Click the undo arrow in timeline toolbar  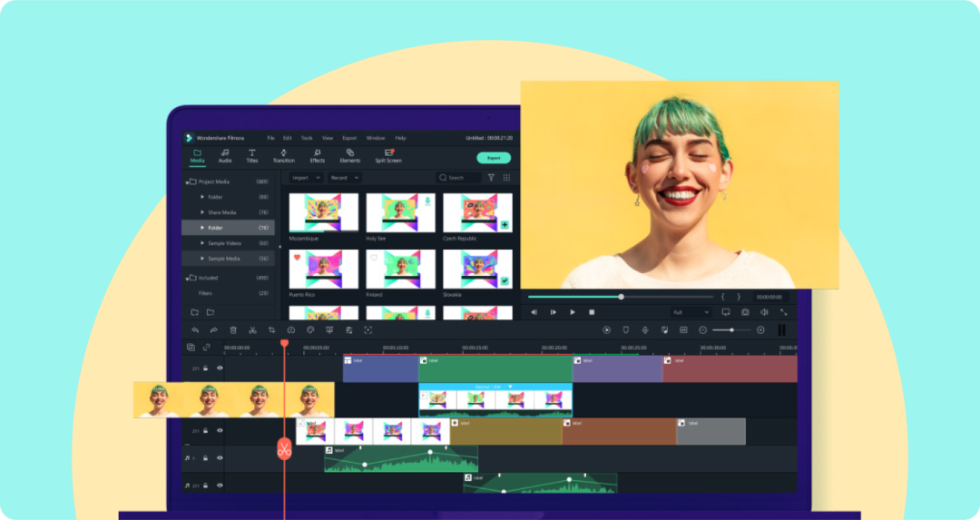tap(194, 330)
